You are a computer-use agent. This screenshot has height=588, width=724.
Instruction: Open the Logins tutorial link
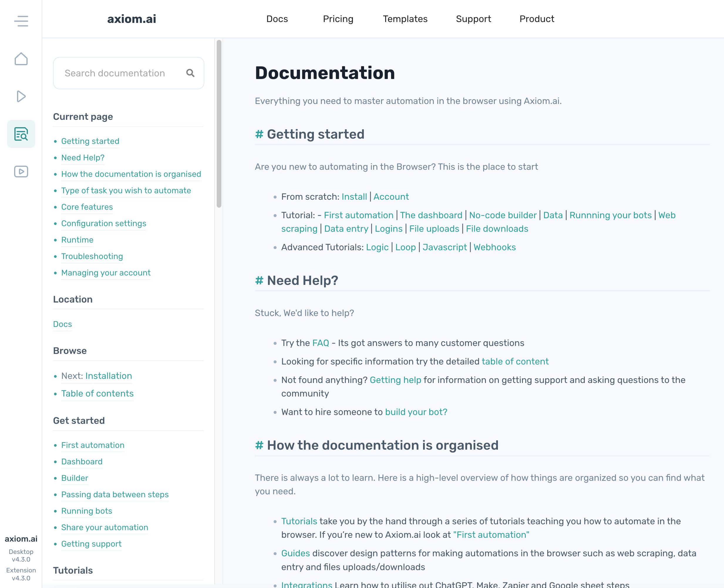389,229
